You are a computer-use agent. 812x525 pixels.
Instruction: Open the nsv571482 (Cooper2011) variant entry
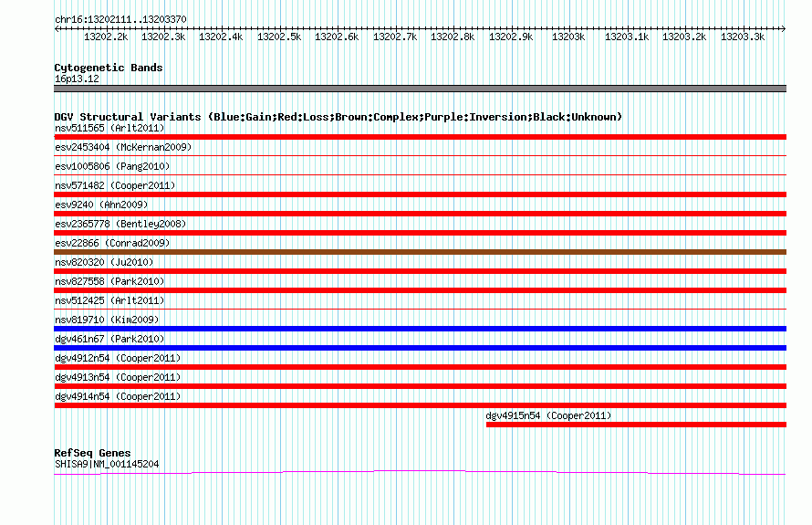(x=115, y=185)
